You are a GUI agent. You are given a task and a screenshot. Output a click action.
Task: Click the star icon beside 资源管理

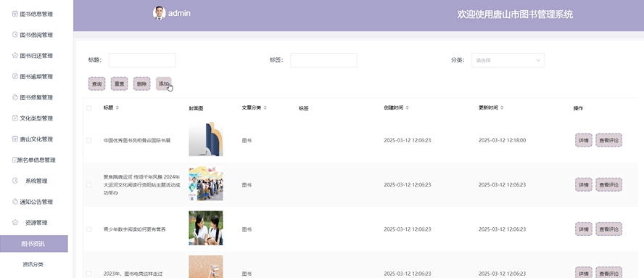pyautogui.click(x=15, y=223)
